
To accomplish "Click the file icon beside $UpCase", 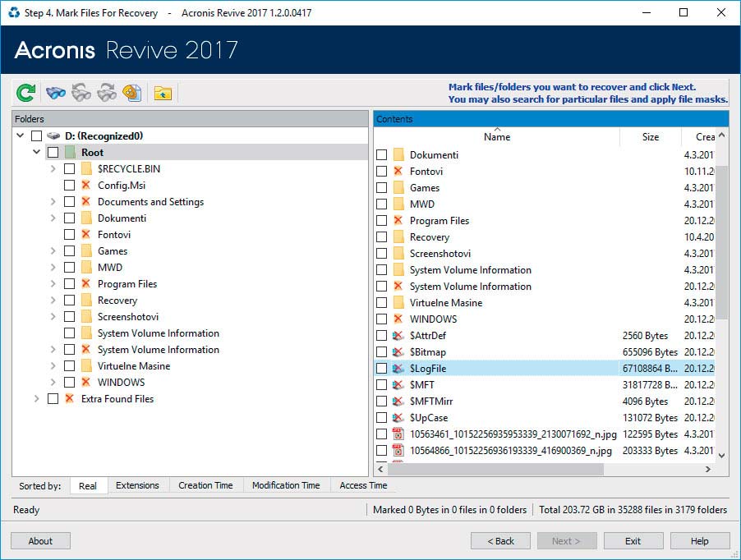I will pyautogui.click(x=398, y=418).
